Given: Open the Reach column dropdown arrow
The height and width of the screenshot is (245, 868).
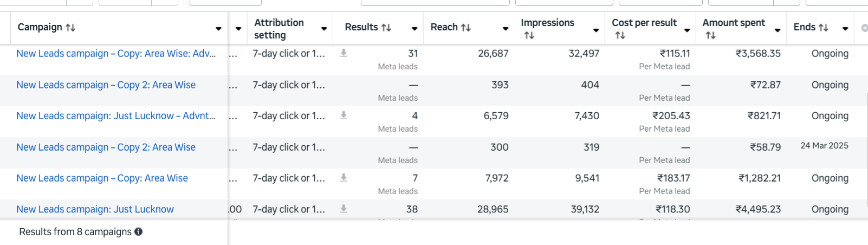Looking at the screenshot, I should (x=506, y=29).
